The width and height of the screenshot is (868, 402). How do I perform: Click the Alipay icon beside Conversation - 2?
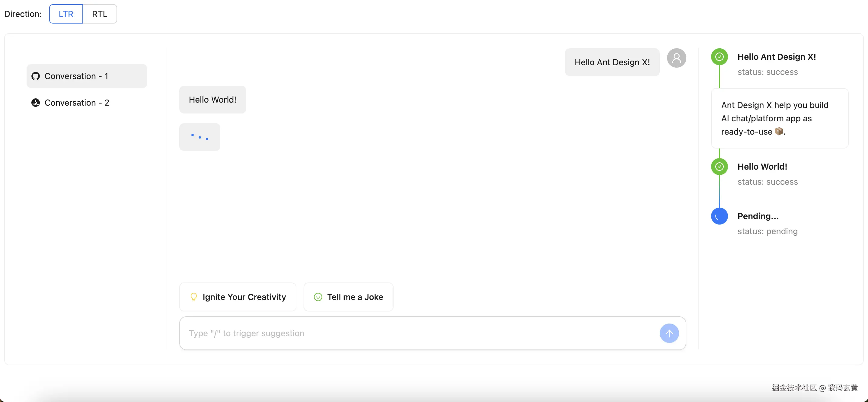click(35, 102)
